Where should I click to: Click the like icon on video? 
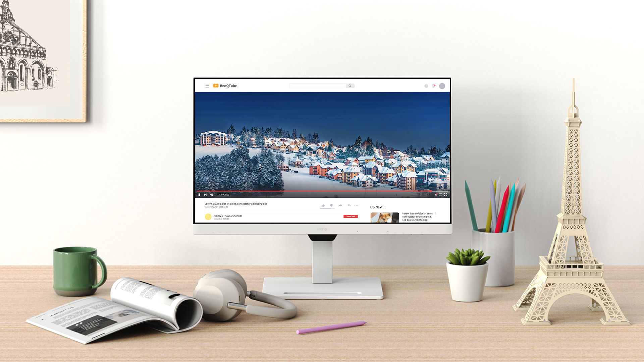click(x=322, y=205)
